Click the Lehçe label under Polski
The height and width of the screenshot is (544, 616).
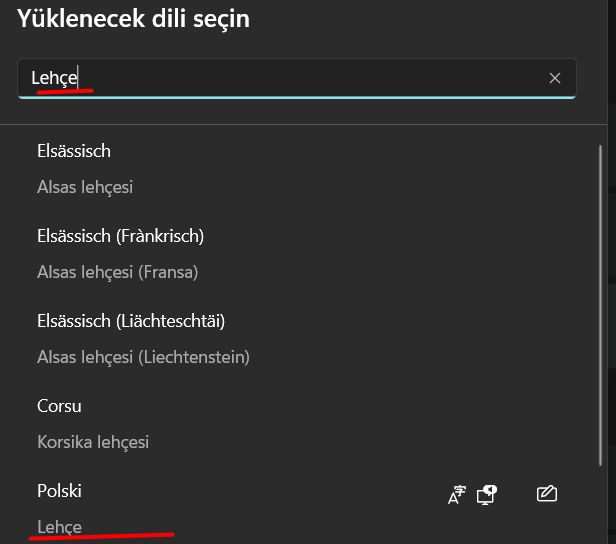click(x=59, y=527)
